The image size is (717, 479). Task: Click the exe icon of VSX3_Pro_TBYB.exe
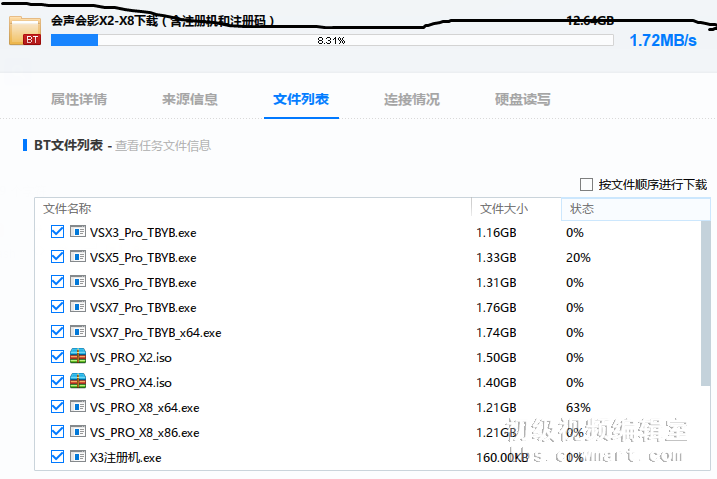tap(78, 232)
